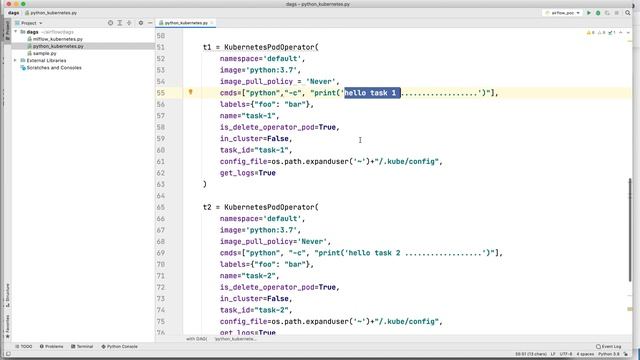640x360 pixels.
Task: Start debugging with the green bug icon
Action: click(x=598, y=13)
